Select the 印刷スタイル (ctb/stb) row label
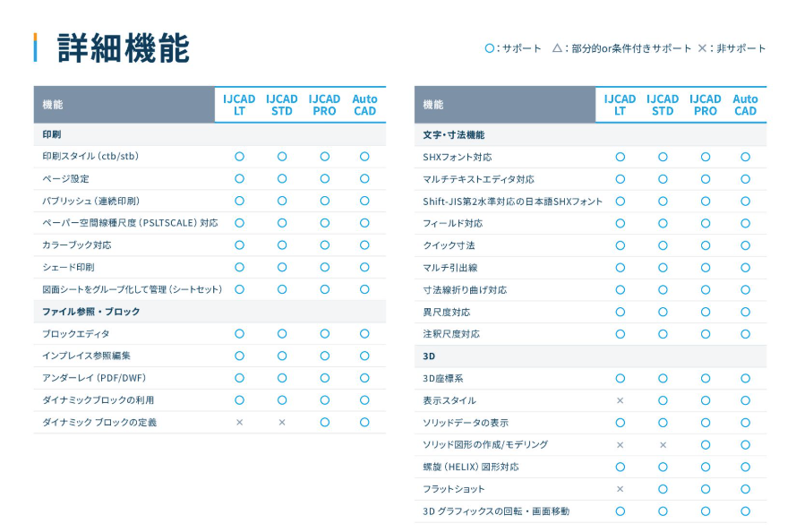 pos(90,157)
